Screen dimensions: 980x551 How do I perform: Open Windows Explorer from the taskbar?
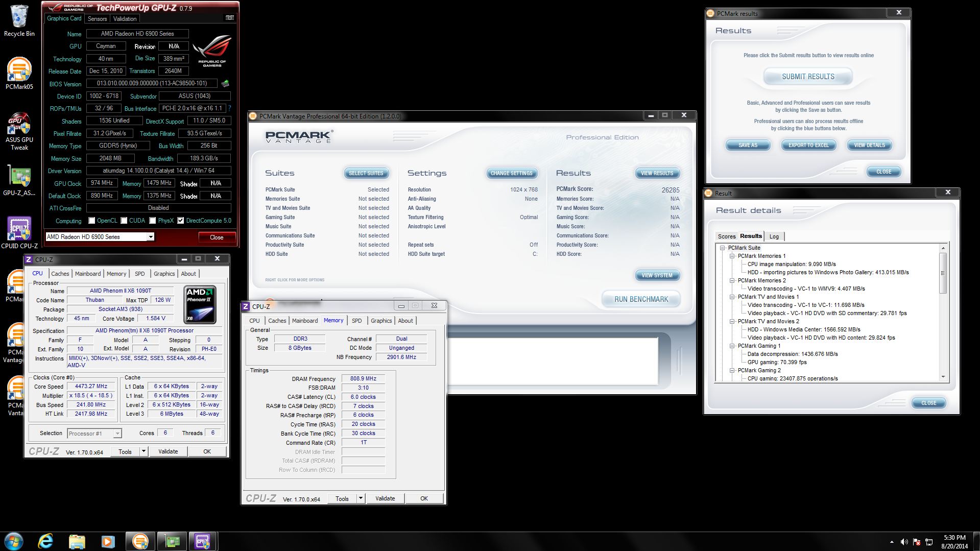click(77, 541)
